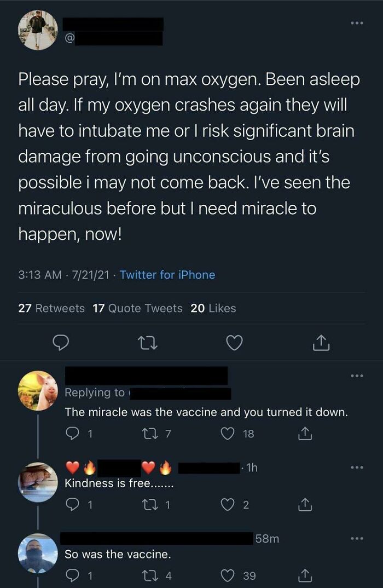Retweet the main tweet
The width and height of the screenshot is (383, 588).
(x=148, y=342)
